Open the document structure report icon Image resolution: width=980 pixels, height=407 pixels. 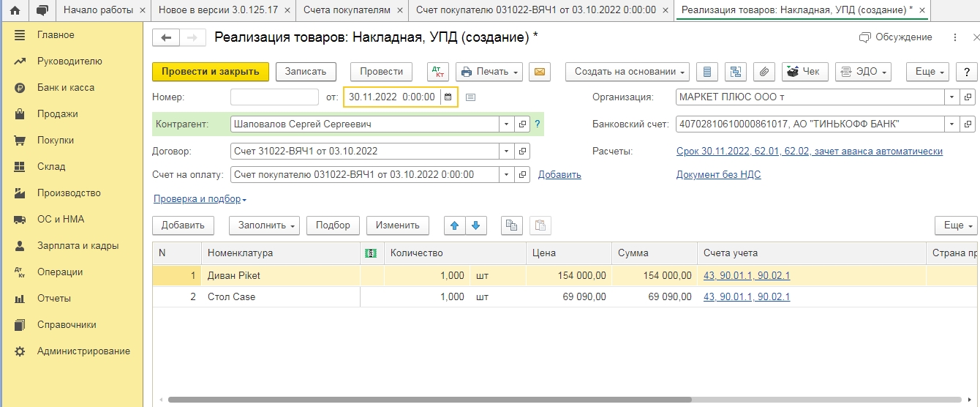[x=706, y=72]
